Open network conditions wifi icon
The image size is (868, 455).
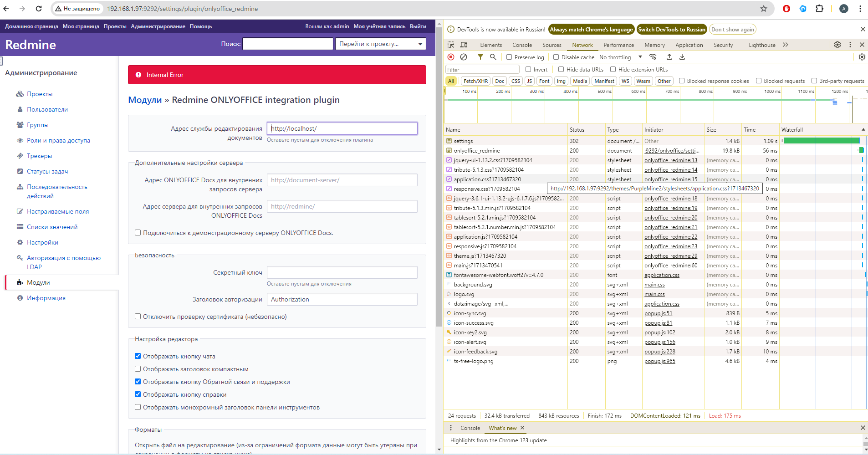click(653, 57)
